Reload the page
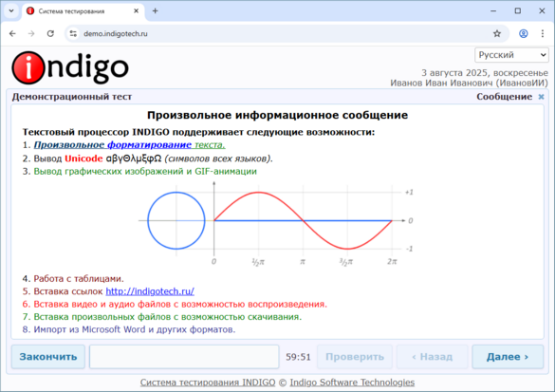Image resolution: width=555 pixels, height=392 pixels. 50,33
